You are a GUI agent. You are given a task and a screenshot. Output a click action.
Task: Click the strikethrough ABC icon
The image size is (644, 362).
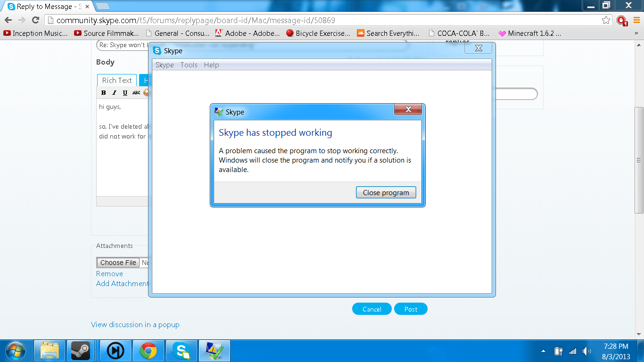(136, 93)
